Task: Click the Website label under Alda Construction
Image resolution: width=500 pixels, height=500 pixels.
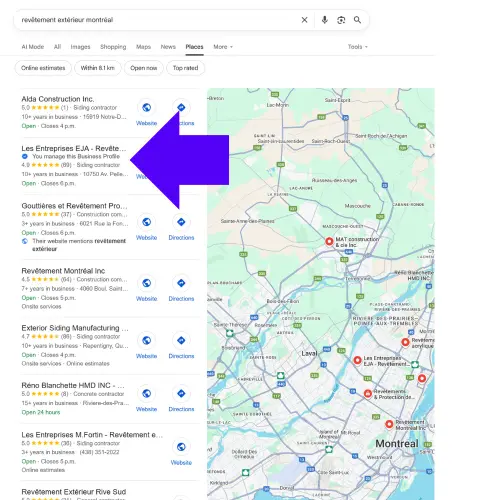Action: (147, 123)
